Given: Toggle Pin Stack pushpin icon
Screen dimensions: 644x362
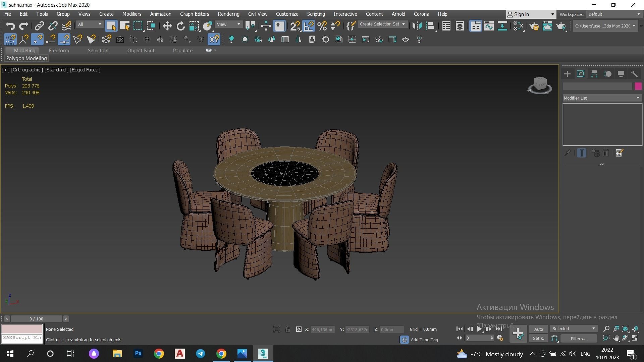Looking at the screenshot, I should (567, 153).
